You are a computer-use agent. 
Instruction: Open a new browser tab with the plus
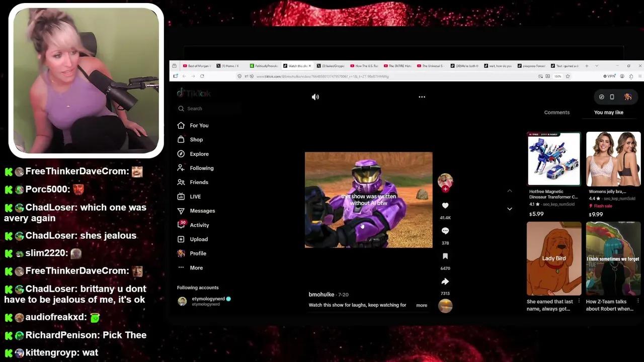tap(587, 66)
